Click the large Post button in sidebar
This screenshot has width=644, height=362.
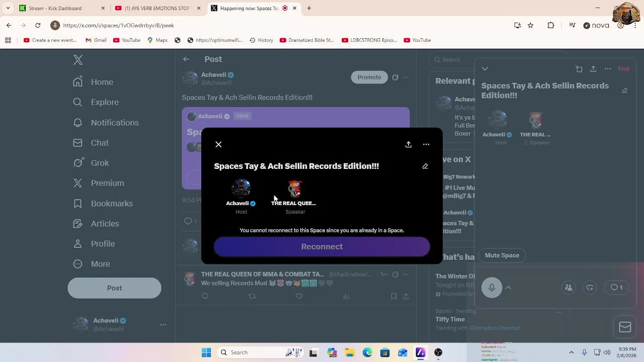(114, 288)
